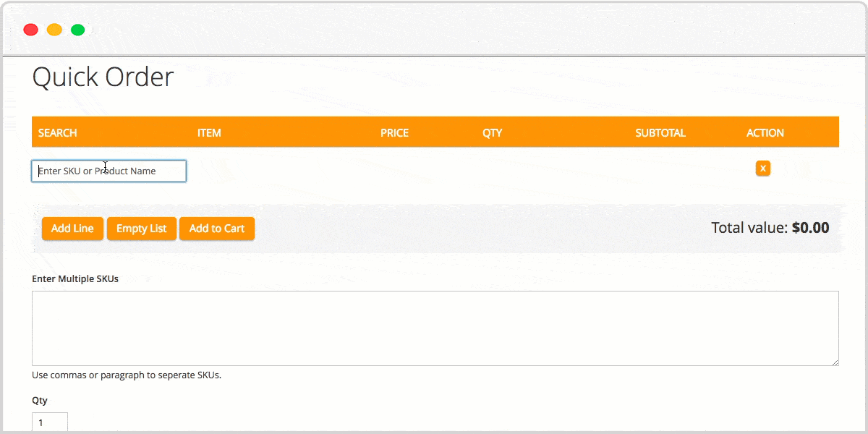Click the Enter Multiple SKUs label

(75, 278)
